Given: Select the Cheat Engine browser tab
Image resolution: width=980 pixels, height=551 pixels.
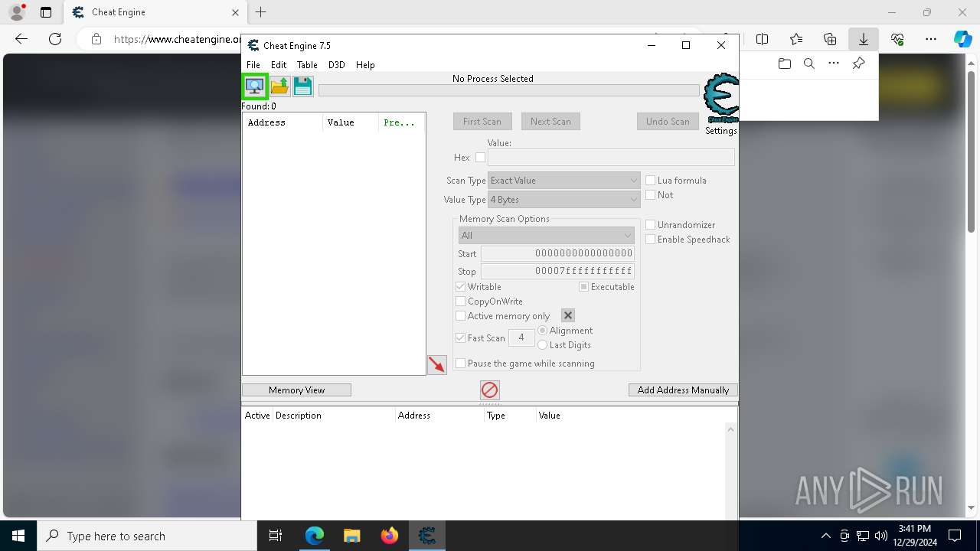Looking at the screenshot, I should coord(155,12).
